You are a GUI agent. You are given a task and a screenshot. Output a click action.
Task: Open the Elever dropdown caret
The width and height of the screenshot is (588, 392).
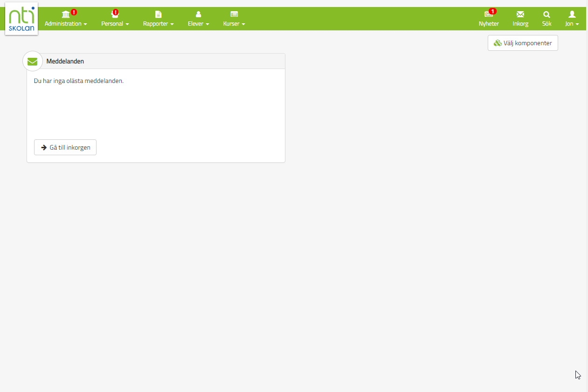tap(208, 24)
